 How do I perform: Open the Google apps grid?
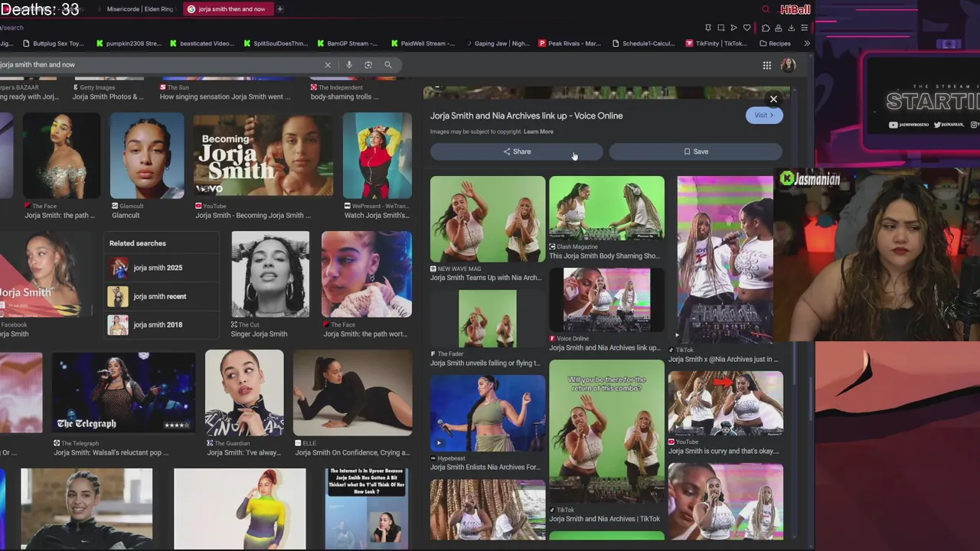(766, 65)
